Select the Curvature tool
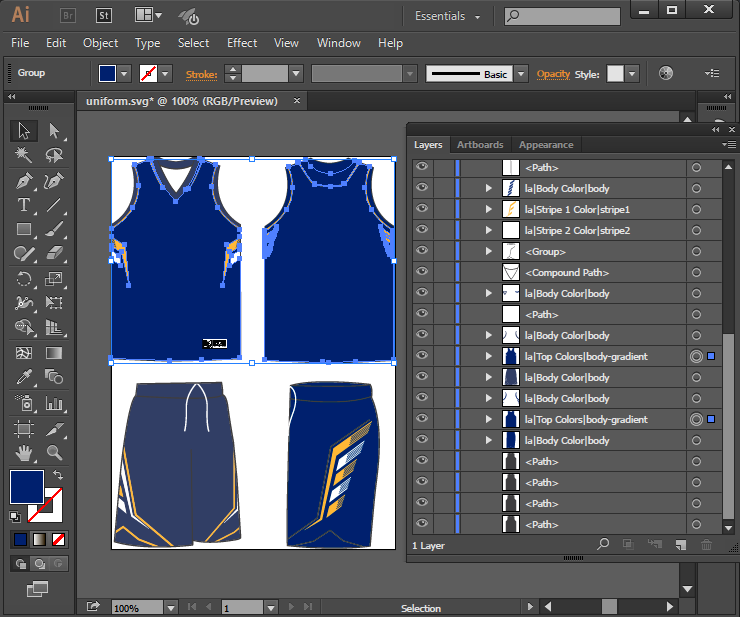 tap(54, 180)
